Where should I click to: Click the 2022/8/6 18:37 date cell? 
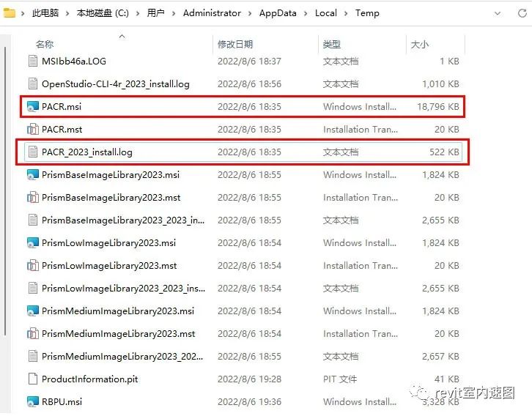249,62
